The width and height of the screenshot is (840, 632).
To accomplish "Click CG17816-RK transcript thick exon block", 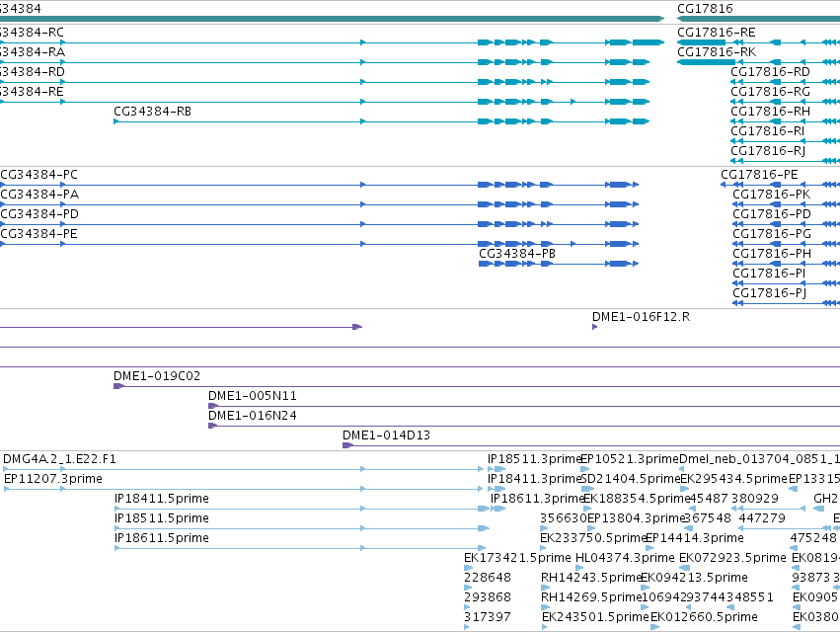I will tap(706, 62).
